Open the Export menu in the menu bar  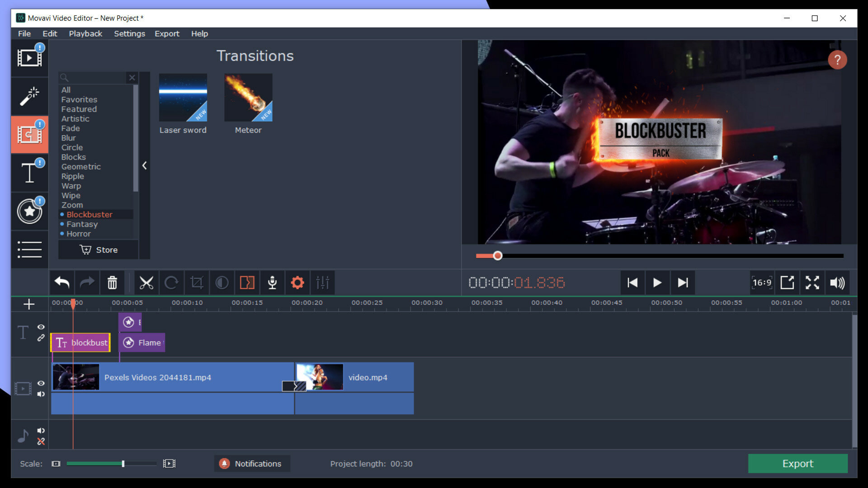click(167, 33)
